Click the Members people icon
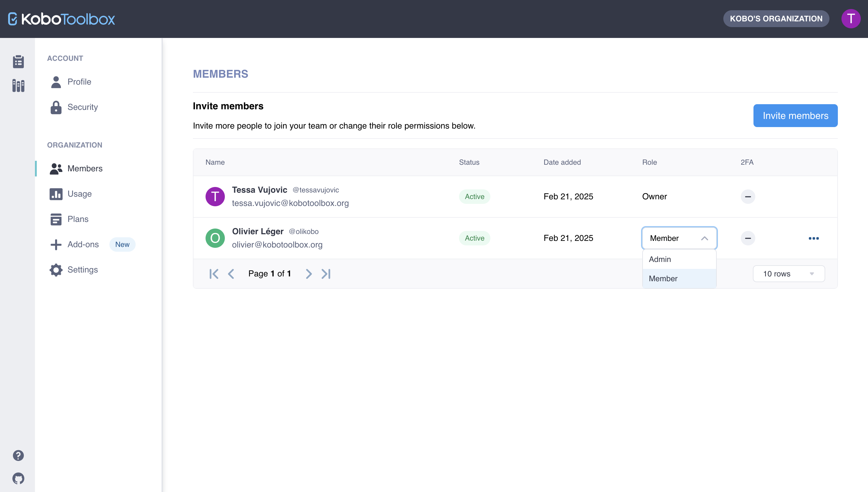 (56, 169)
